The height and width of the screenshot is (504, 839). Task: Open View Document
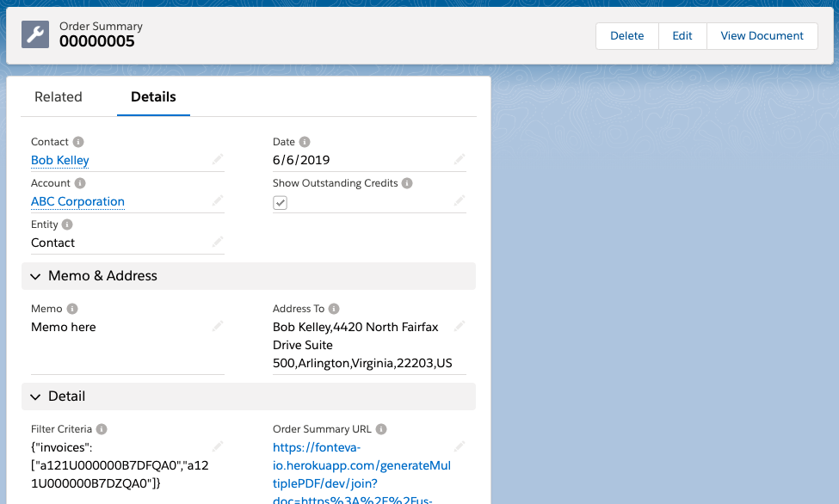pyautogui.click(x=762, y=36)
